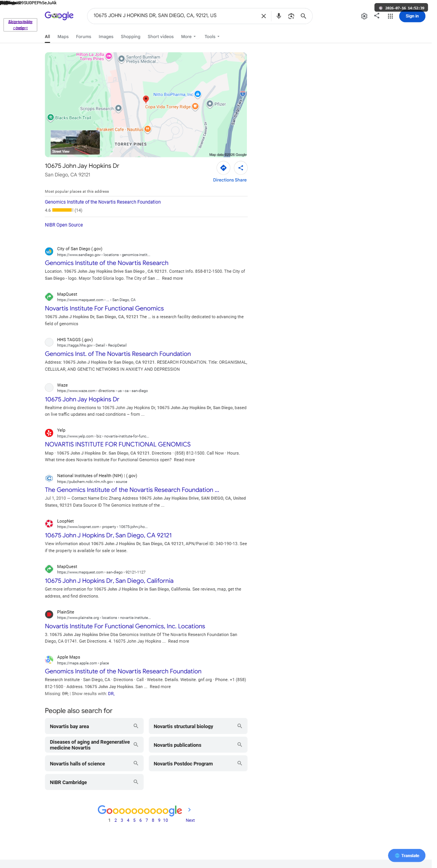Image resolution: width=437 pixels, height=868 pixels.
Task: Open NOVARTIS INSTITUTE FOR FUNCTIONAL GENOMICS Yelp result
Action: [118, 444]
